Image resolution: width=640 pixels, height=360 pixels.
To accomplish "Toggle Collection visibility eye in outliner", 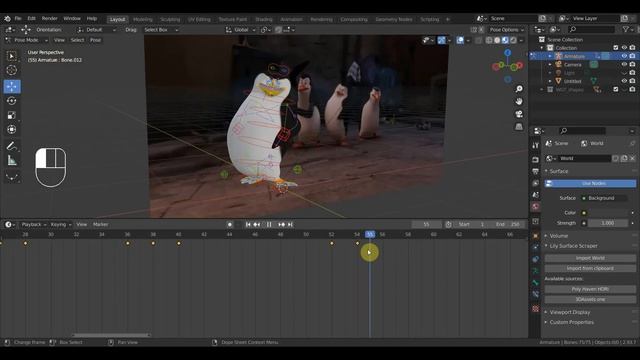I will [624, 48].
